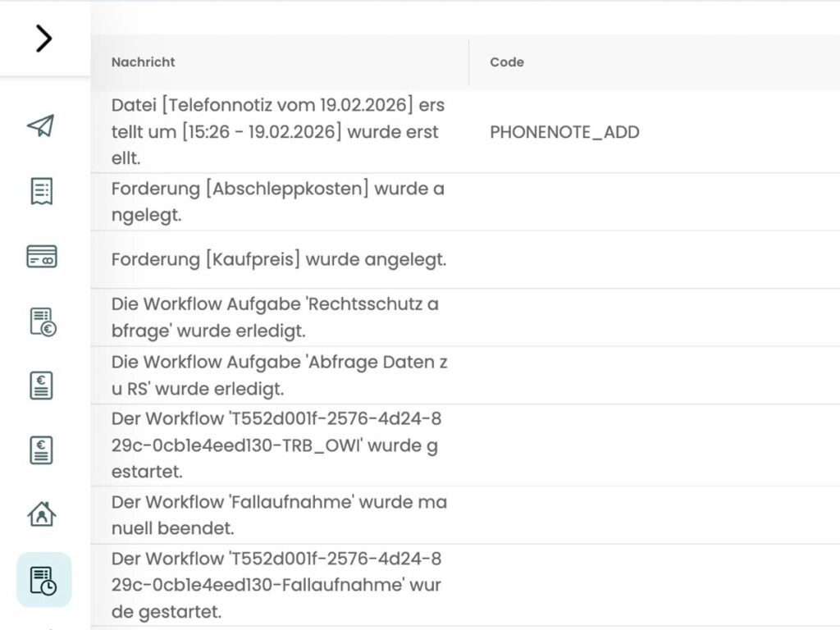Click the Forderung Kaufpreis entry
Image resolution: width=840 pixels, height=630 pixels.
click(279, 259)
